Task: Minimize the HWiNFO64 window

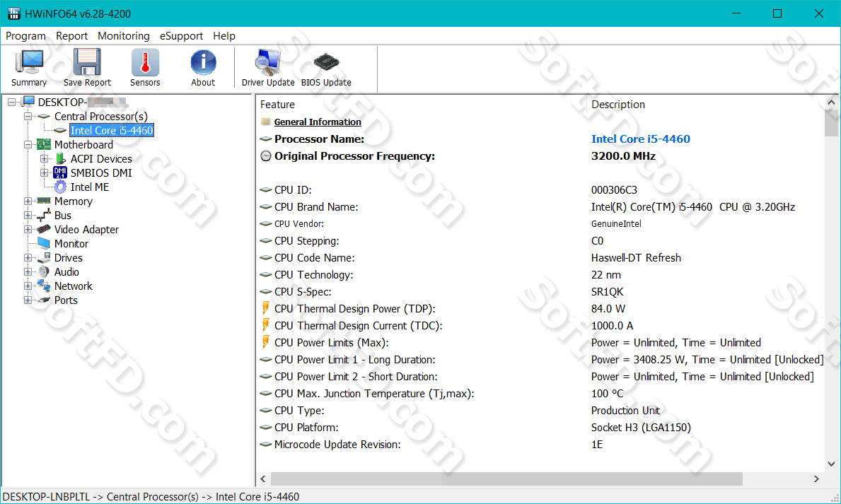Action: coord(736,13)
